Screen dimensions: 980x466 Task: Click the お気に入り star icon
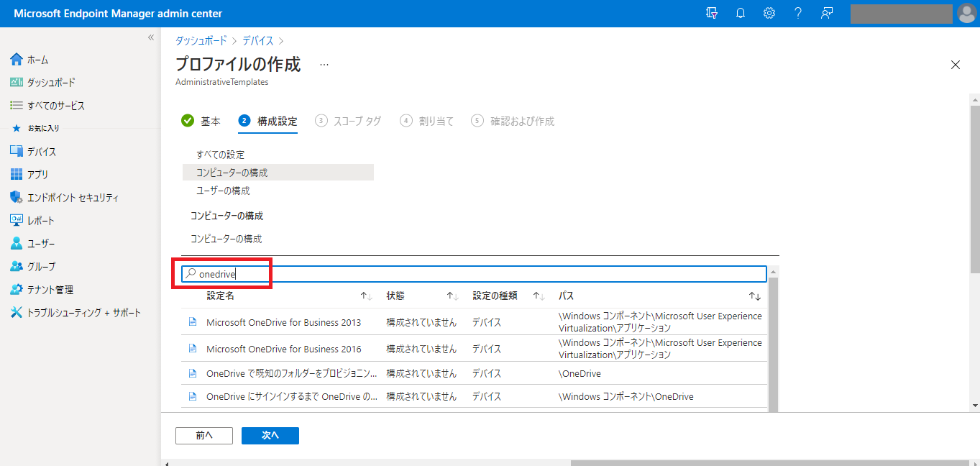tap(17, 128)
